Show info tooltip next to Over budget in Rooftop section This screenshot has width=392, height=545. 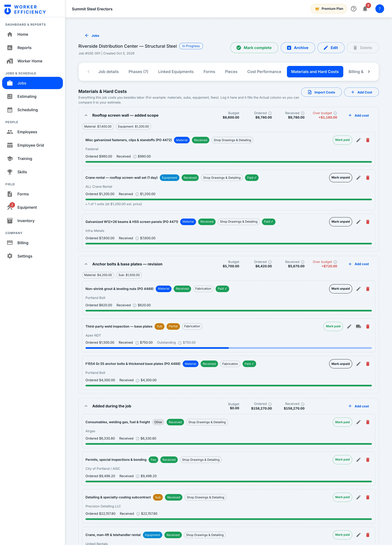(335, 113)
